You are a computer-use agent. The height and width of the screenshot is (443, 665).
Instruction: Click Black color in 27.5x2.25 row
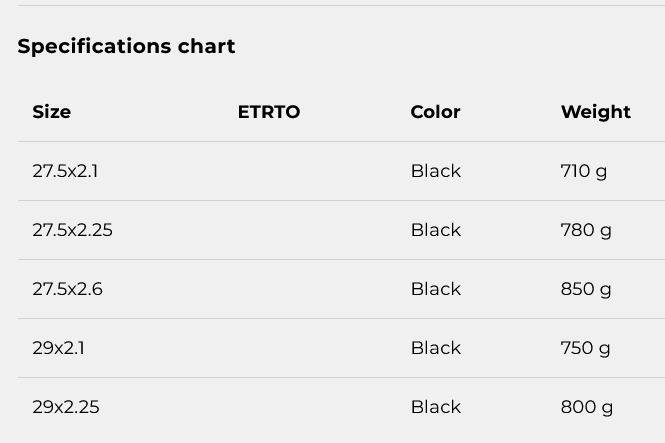[x=436, y=230]
